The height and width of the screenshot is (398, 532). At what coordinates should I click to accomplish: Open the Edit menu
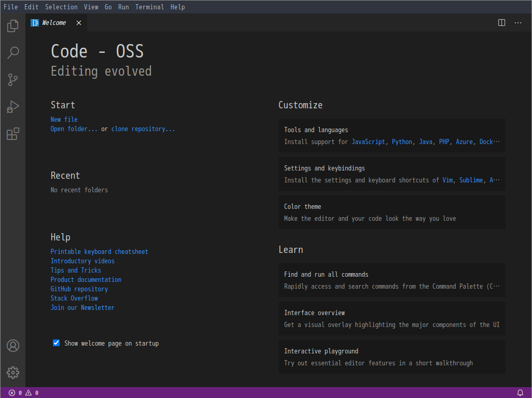point(31,7)
